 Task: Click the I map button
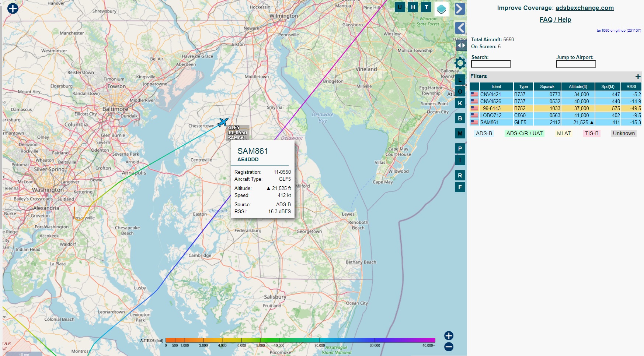[460, 160]
